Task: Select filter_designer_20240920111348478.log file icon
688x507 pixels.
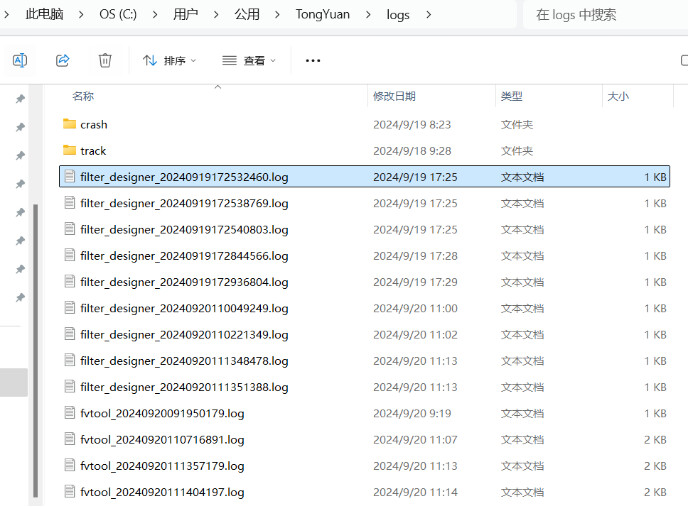Action: [69, 360]
